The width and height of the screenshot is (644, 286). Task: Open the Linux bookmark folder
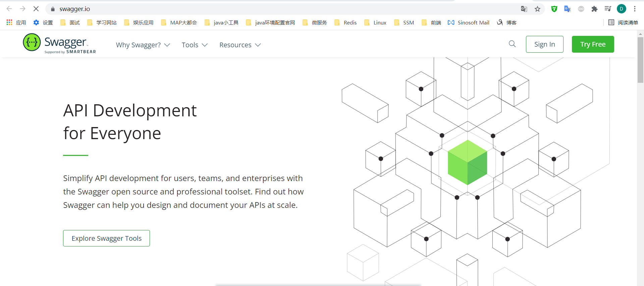[x=376, y=22]
